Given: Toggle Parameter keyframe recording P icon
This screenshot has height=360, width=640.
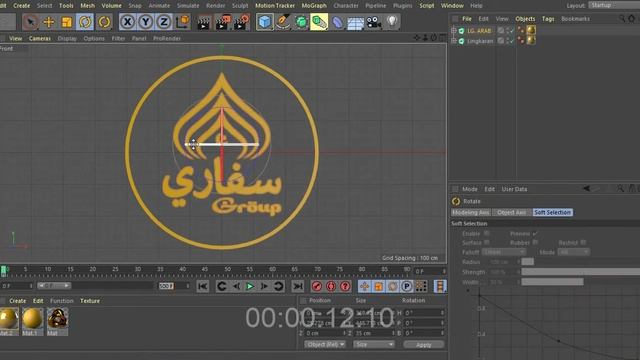Looking at the screenshot, I should (407, 287).
